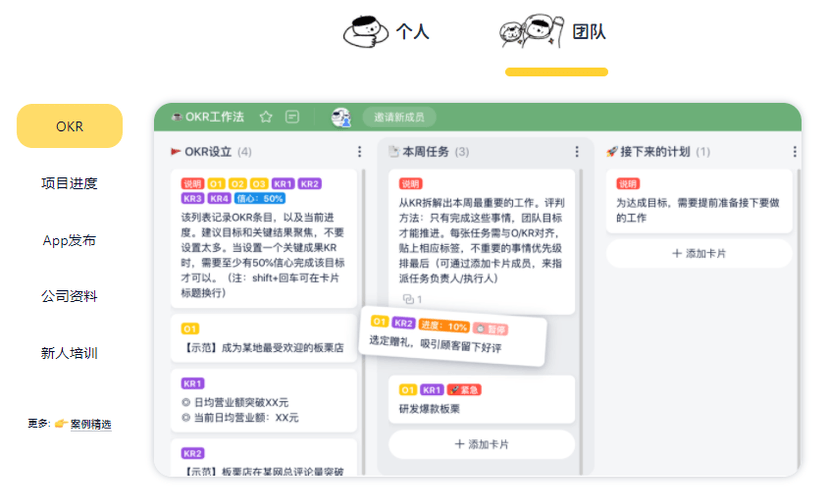Image resolution: width=828 pixels, height=503 pixels.
Task: Click the 说明 label in 接下来的计划 list
Action: tap(628, 184)
